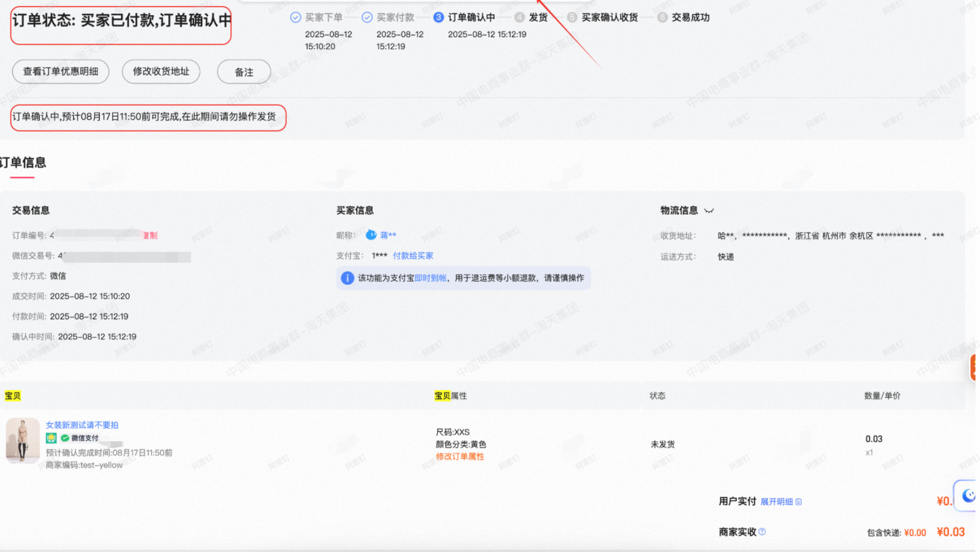The width and height of the screenshot is (980, 552).
Task: Click 尺码:XXS attribute text
Action: [x=452, y=432]
